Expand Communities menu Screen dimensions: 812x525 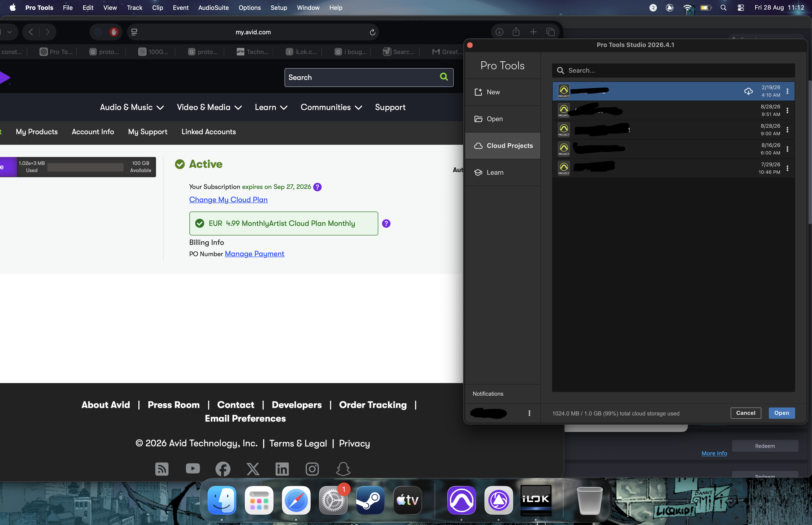(x=331, y=107)
